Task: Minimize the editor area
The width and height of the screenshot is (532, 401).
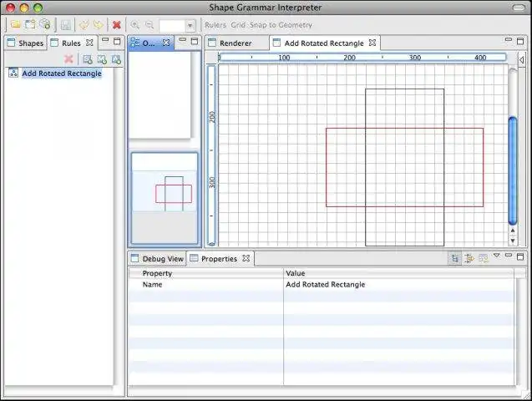Action: point(509,40)
